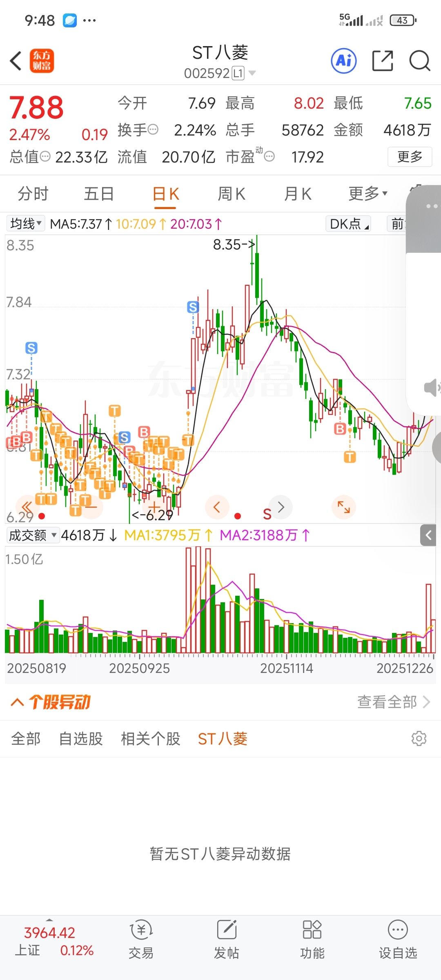Move the chart cursor right with the arrow
This screenshot has height=980, width=441.
click(x=281, y=507)
